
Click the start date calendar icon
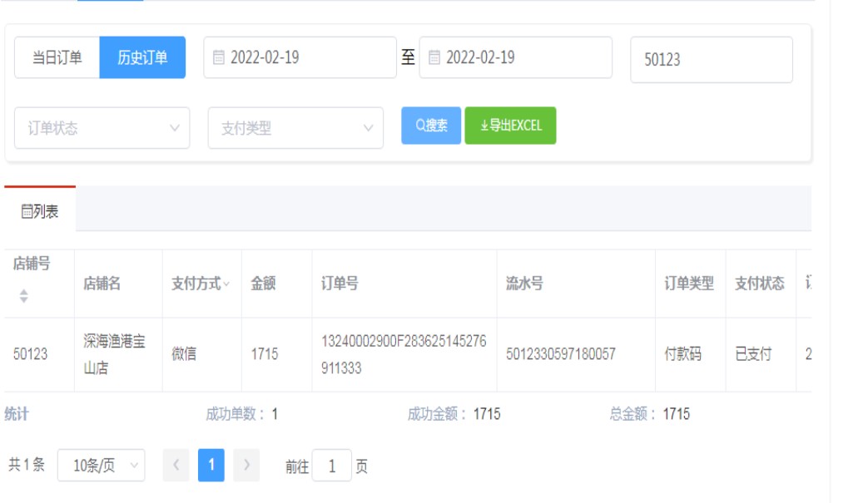218,57
